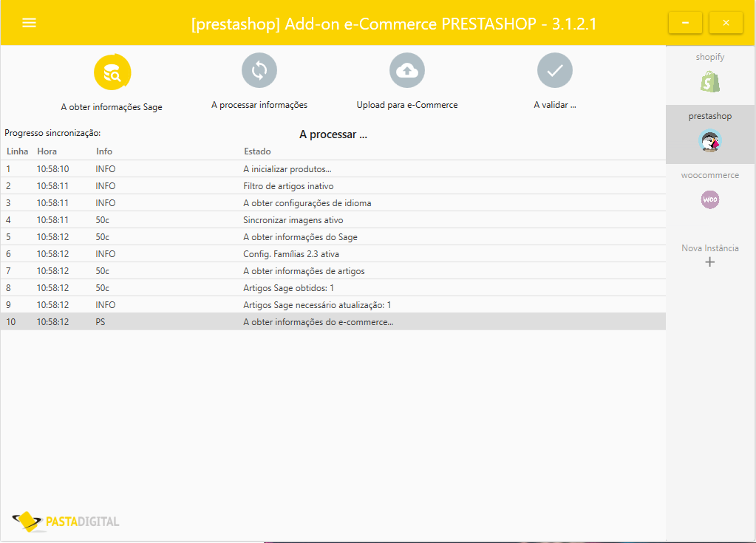
Task: Click the Linha column header
Action: tap(17, 151)
